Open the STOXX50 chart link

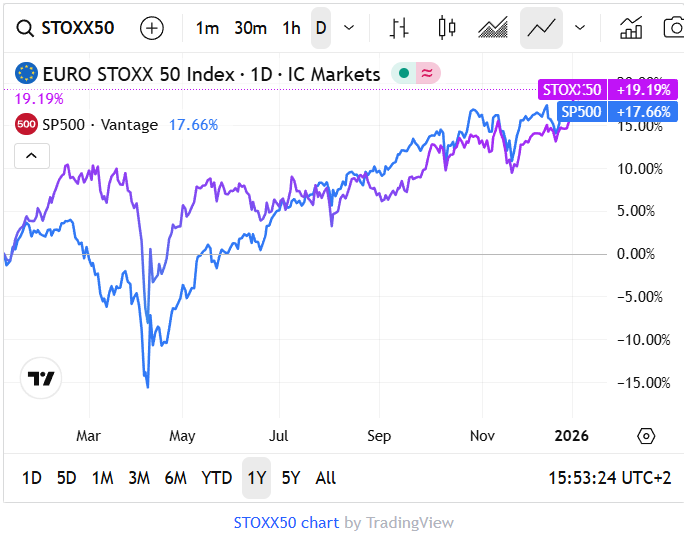pos(285,522)
